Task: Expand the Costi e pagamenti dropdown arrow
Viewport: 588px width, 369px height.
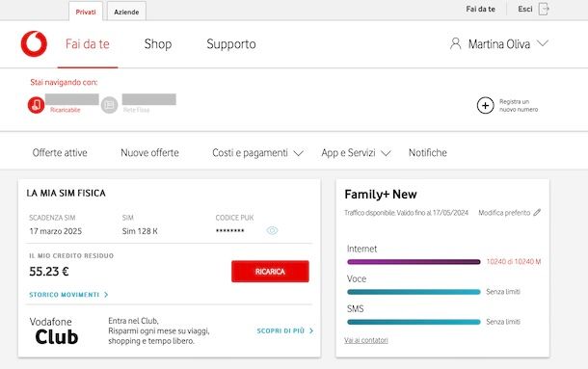Action: pyautogui.click(x=298, y=153)
